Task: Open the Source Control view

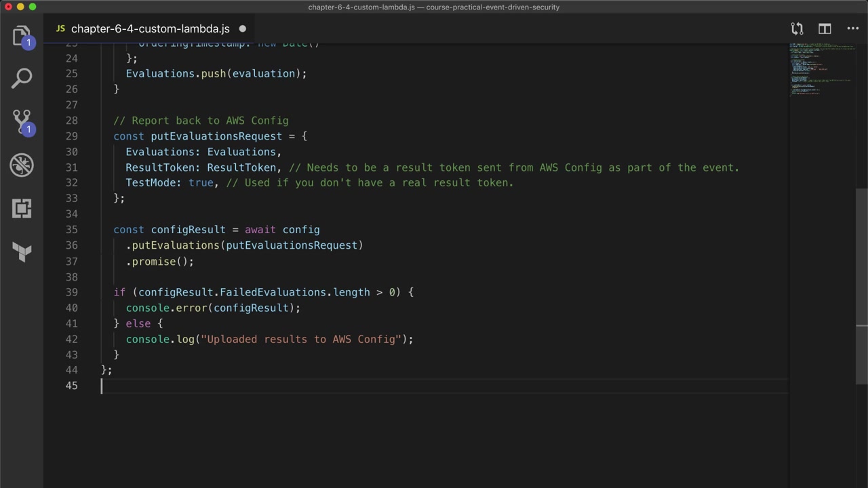Action: coord(22,122)
